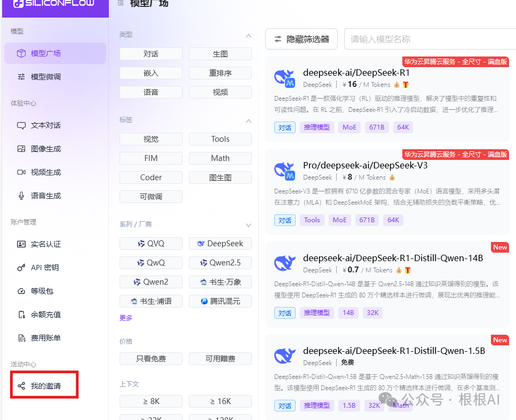The image size is (516, 420).
Task: Click the 视频生成 camera icon
Action: pos(21,172)
